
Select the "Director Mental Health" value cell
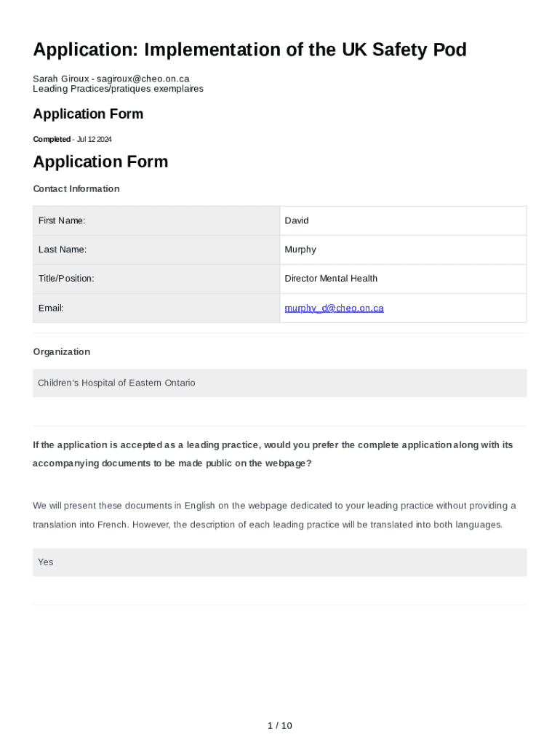(402, 279)
